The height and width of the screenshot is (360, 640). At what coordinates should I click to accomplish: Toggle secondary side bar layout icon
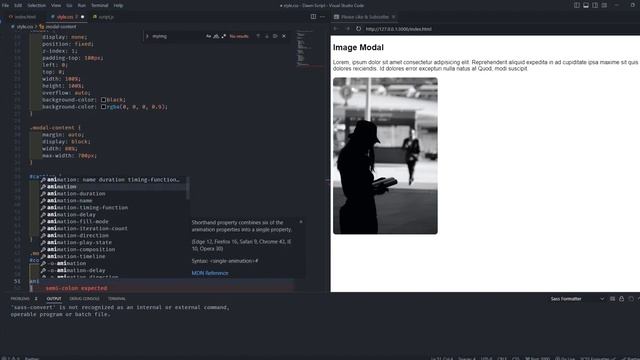pos(595,5)
